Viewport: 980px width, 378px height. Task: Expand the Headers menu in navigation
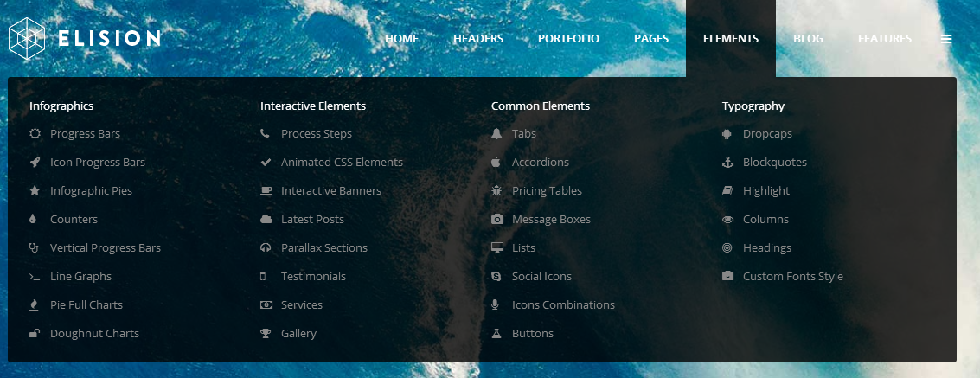(478, 39)
